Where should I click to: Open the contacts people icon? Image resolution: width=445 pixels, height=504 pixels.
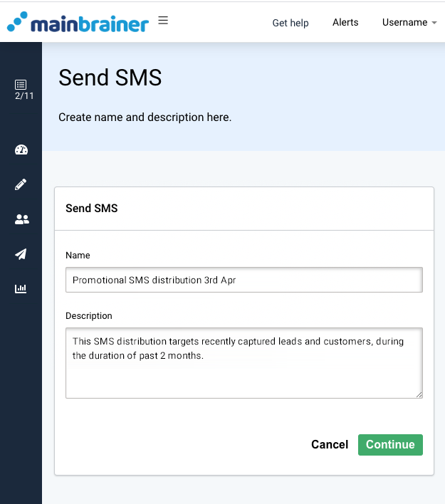[21, 219]
